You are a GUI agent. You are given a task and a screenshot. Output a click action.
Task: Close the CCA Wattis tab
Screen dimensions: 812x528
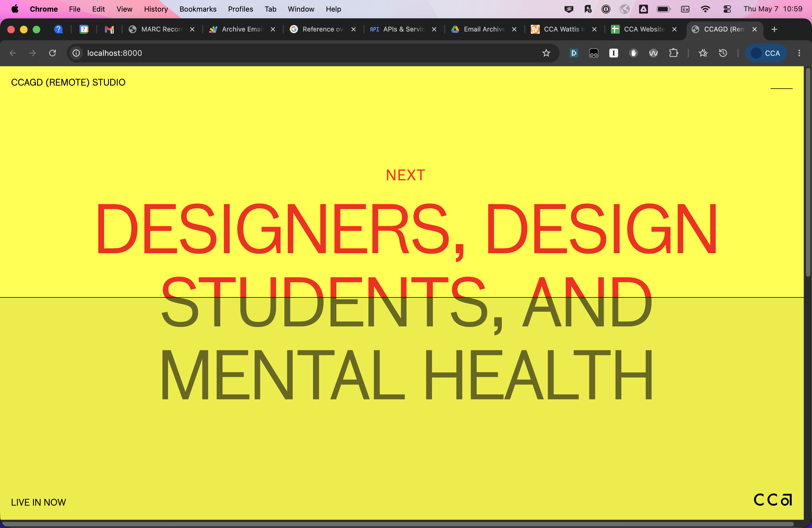[x=594, y=29]
